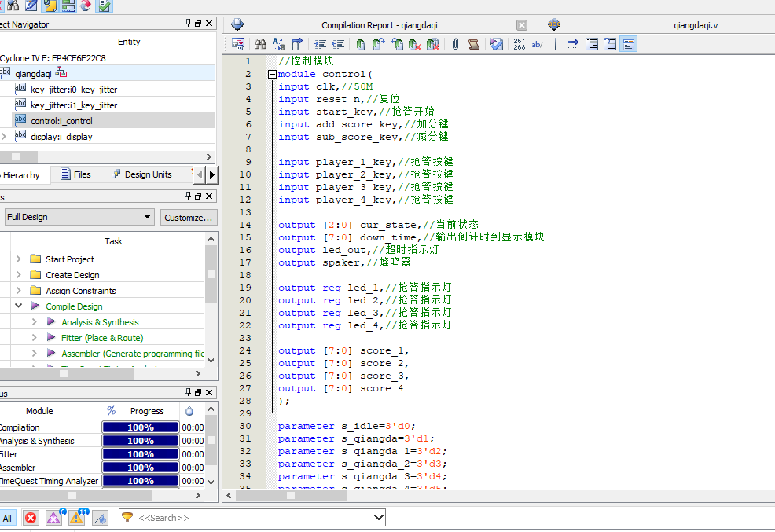Run Analysis & Synthesis task
The height and width of the screenshot is (532, 775).
tap(100, 322)
